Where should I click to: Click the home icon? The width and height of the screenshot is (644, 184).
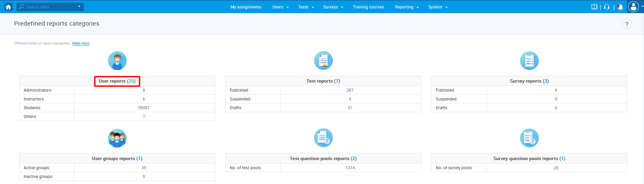click(8, 7)
